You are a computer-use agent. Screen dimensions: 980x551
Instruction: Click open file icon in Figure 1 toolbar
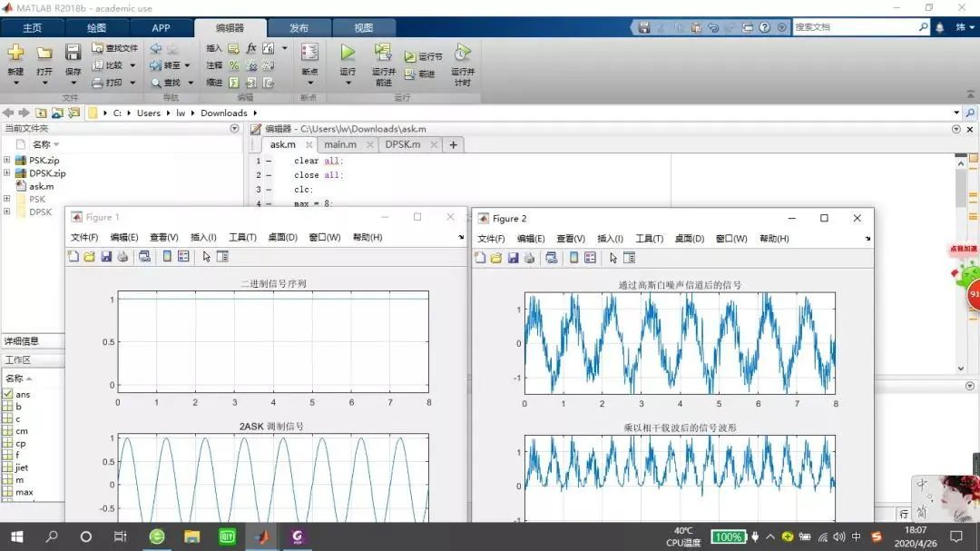(89, 257)
